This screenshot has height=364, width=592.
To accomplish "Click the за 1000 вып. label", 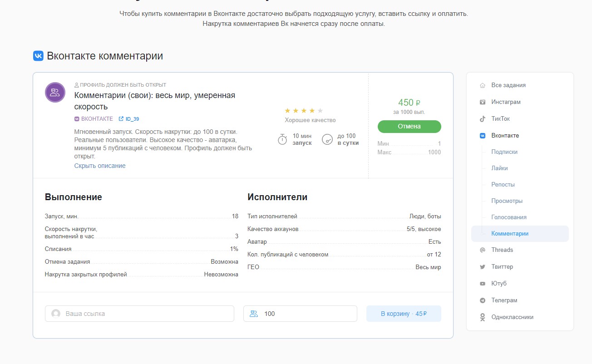I will [x=409, y=112].
